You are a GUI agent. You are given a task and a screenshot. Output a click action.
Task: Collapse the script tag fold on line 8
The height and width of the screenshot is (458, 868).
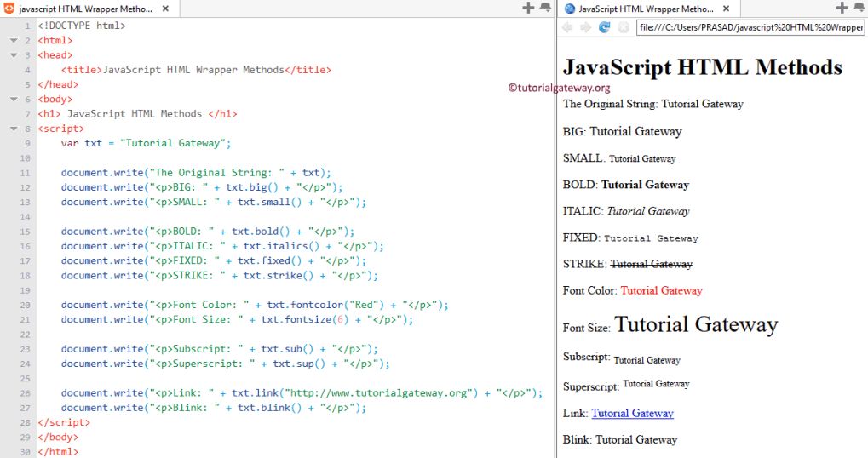[14, 129]
